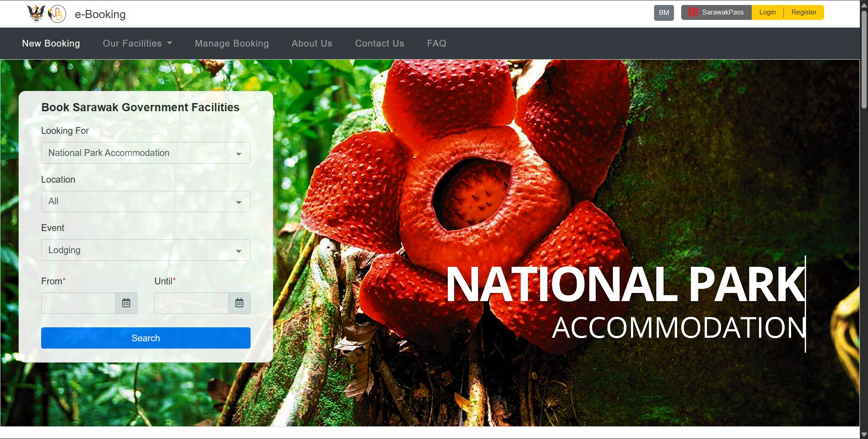Go to the FAQ section
Screen dimensions: 868x439
[x=436, y=43]
